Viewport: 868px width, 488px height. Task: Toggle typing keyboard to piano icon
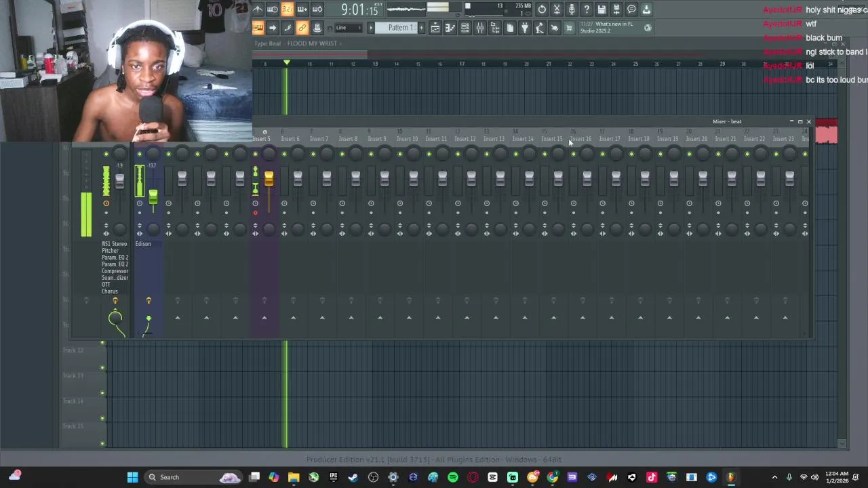tap(258, 28)
